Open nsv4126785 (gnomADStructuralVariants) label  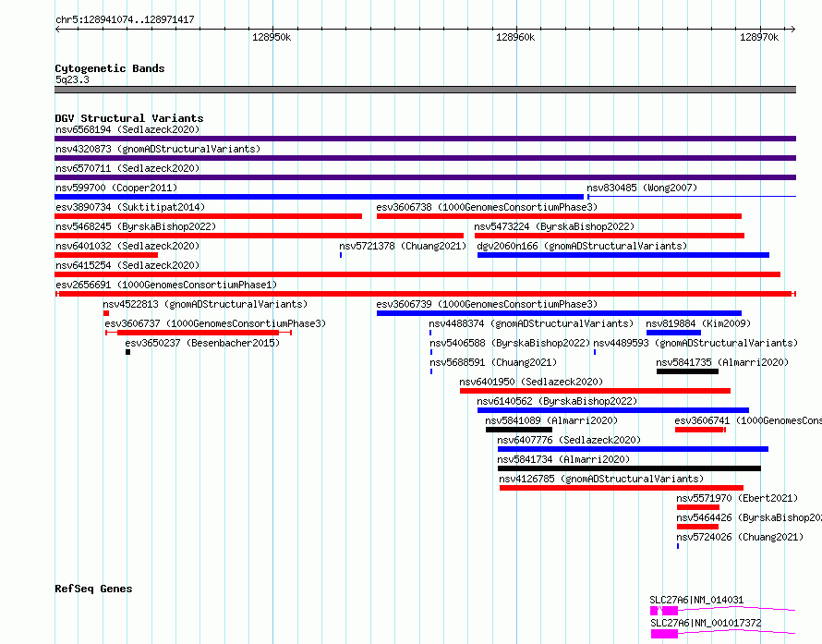(x=601, y=479)
